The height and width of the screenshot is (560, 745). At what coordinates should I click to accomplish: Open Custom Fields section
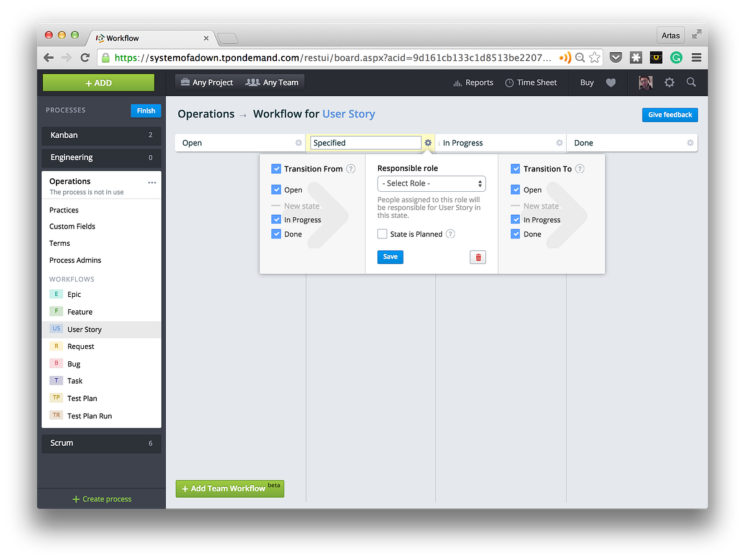tap(72, 227)
